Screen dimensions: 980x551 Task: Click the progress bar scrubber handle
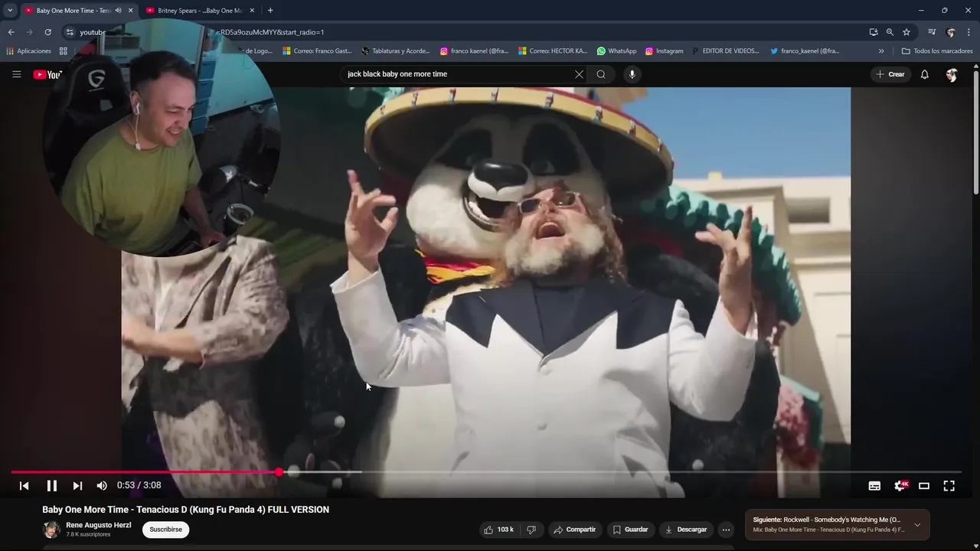coord(279,472)
